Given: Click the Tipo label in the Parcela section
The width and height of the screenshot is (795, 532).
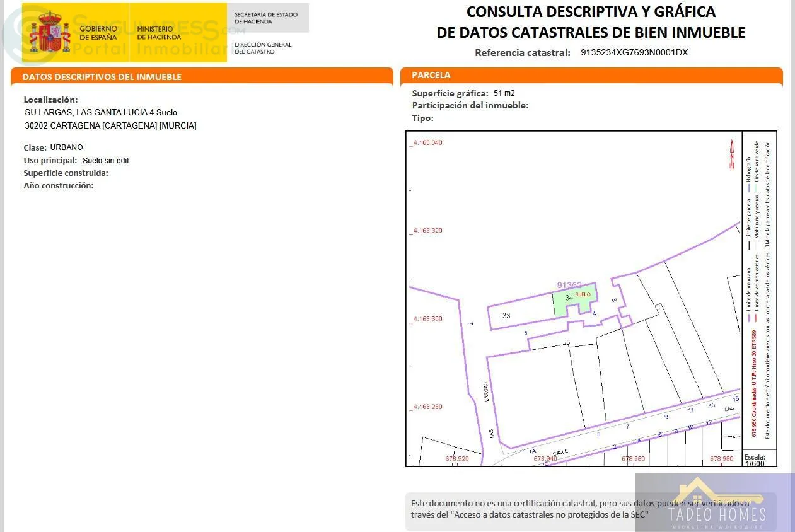Looking at the screenshot, I should (x=423, y=118).
